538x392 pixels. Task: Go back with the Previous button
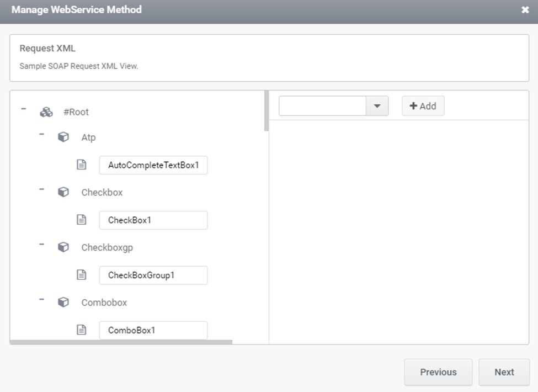(x=438, y=372)
